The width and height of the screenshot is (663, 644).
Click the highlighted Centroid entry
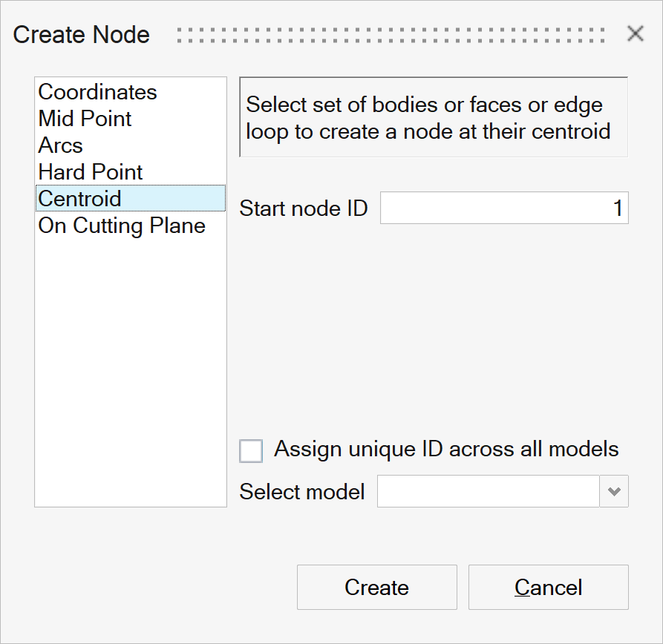79,199
